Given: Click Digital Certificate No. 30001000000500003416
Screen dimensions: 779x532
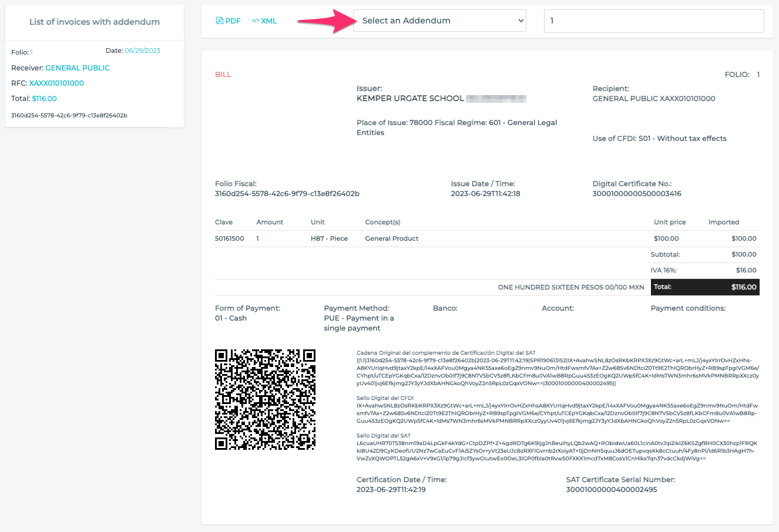Looking at the screenshot, I should click(637, 194).
